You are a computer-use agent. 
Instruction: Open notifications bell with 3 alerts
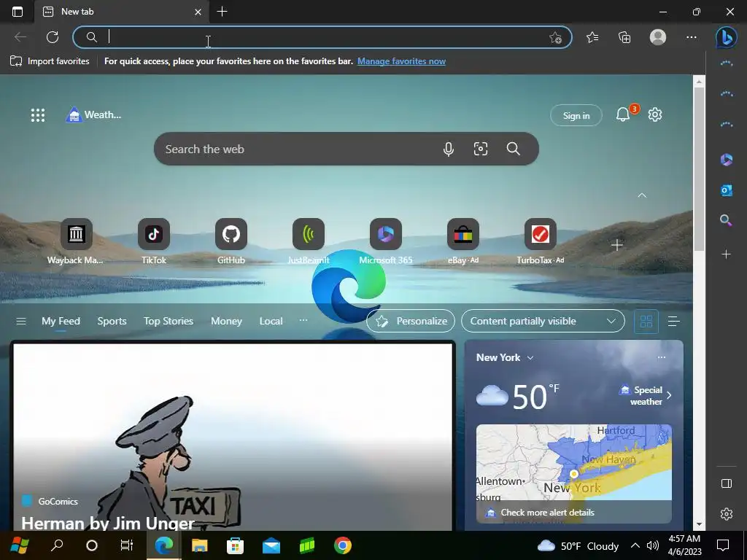tap(623, 114)
